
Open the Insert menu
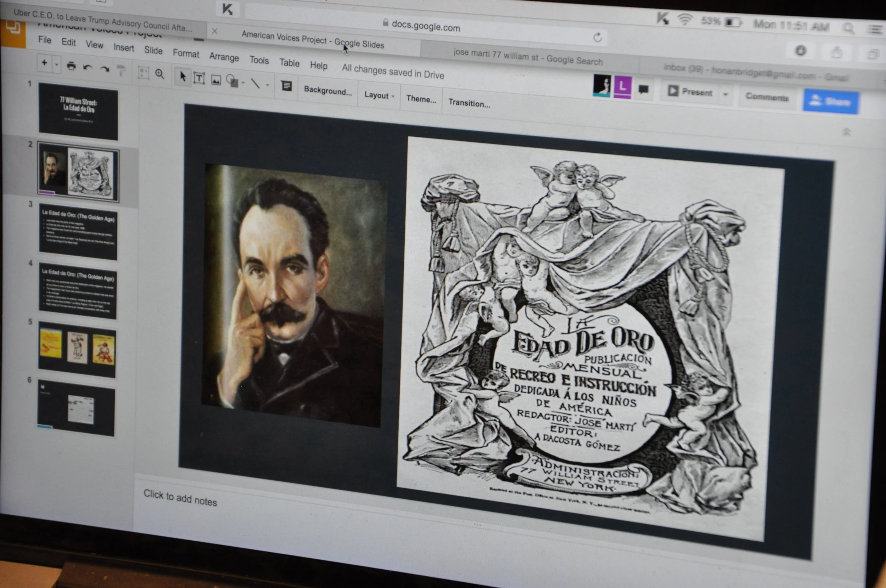pyautogui.click(x=124, y=47)
